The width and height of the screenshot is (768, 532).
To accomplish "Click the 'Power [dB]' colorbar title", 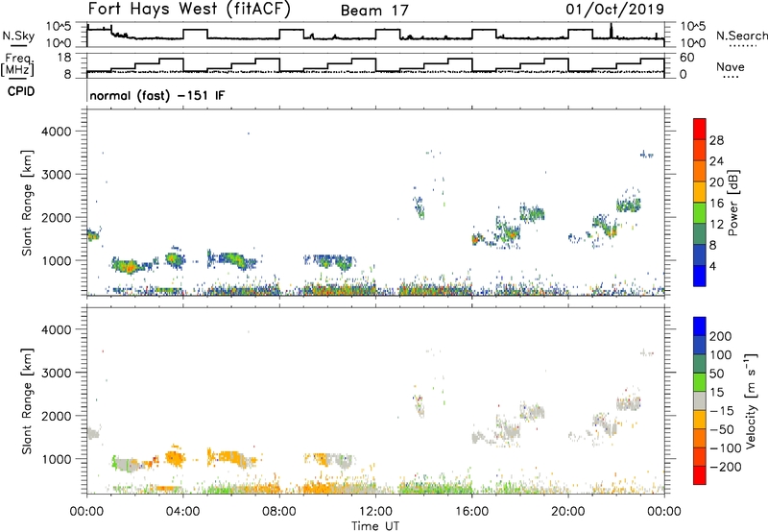I will coord(733,203).
